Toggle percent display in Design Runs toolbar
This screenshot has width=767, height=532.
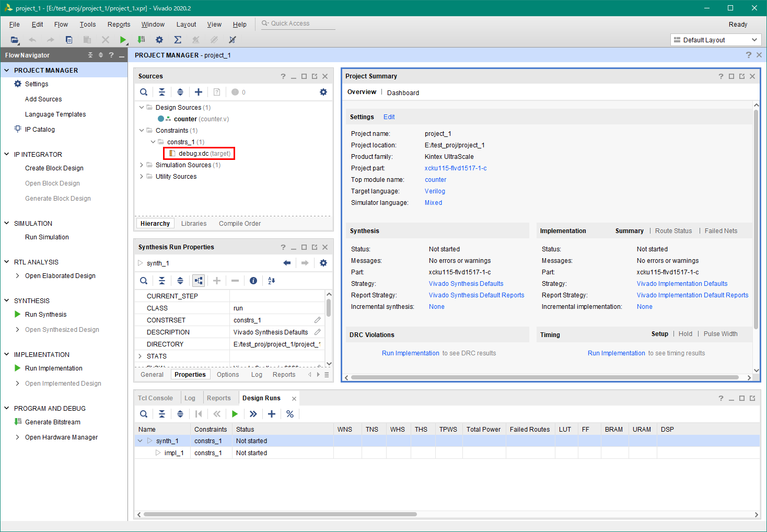tap(290, 414)
